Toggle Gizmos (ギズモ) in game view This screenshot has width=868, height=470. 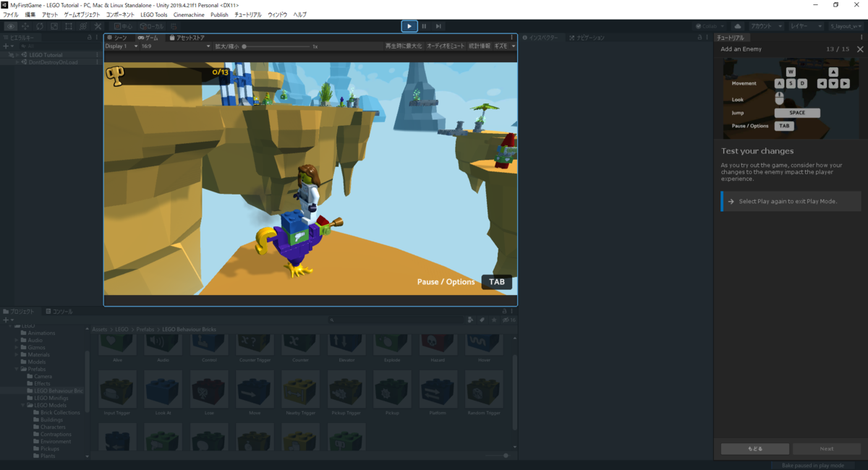coord(501,46)
